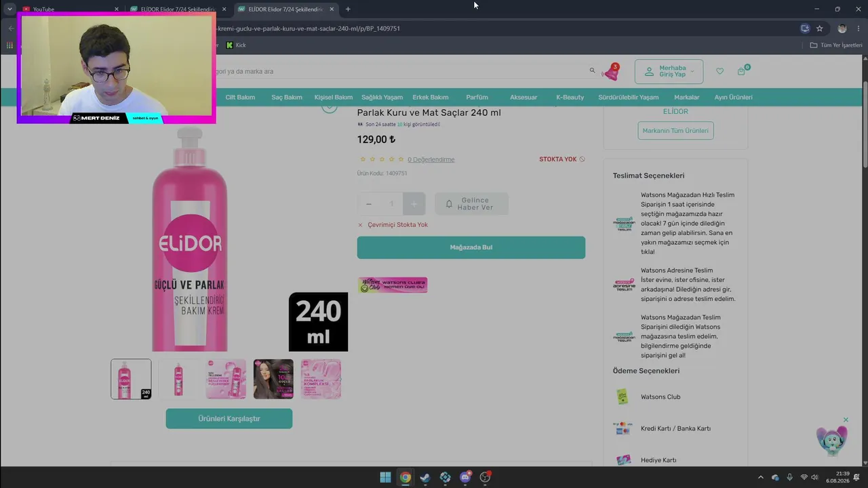The image size is (868, 488).
Task: Click the Gelince Haber Ver button
Action: tap(471, 204)
